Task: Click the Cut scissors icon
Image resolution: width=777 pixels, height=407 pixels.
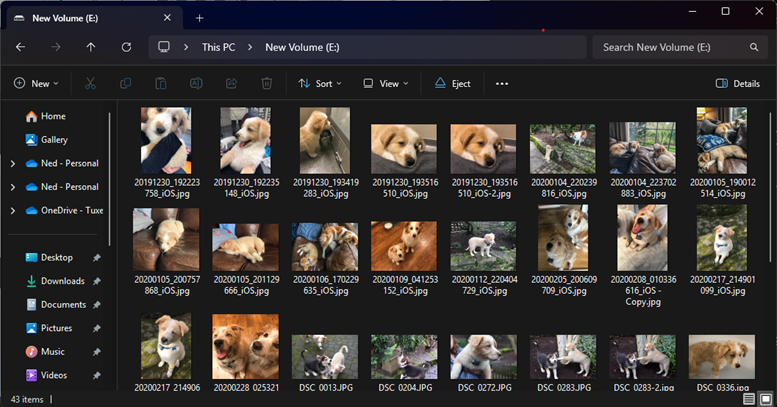Action: click(x=90, y=84)
